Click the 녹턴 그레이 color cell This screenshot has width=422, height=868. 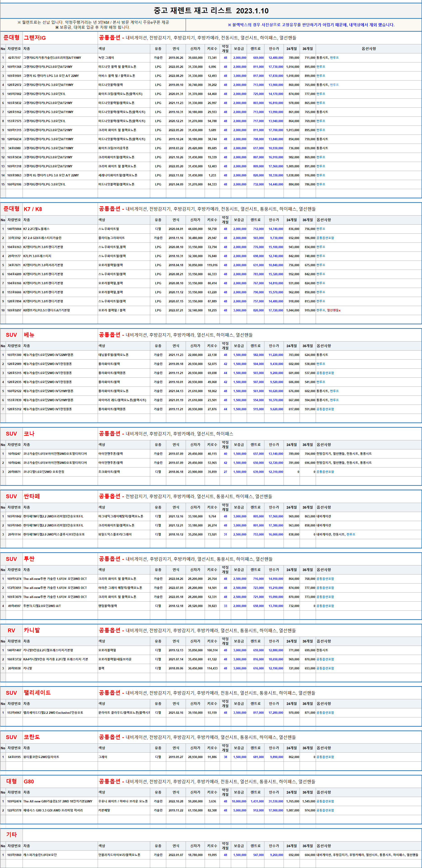coord(106,58)
